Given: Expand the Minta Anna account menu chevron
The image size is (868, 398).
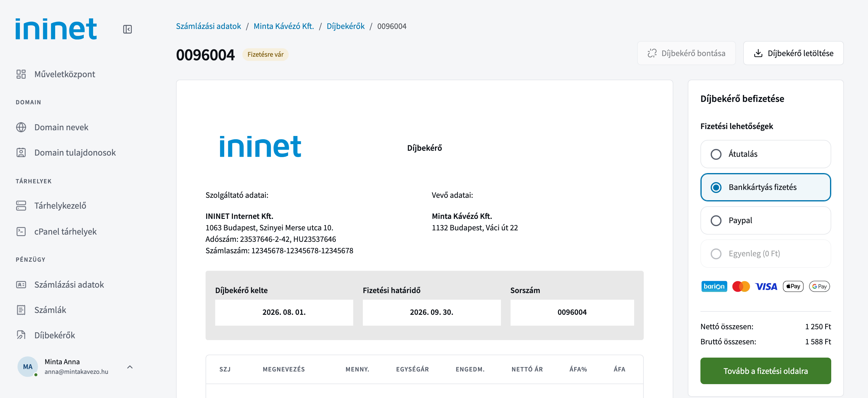Looking at the screenshot, I should pyautogui.click(x=130, y=367).
